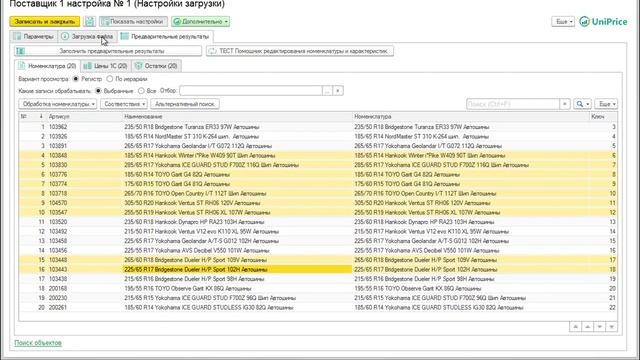The height and width of the screenshot is (360, 640).
Task: Open the Дополнительно dropdown
Action: click(x=200, y=21)
